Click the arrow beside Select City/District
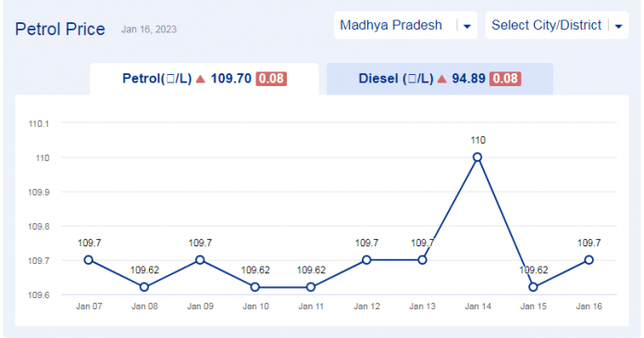This screenshot has width=644, height=338. point(618,26)
